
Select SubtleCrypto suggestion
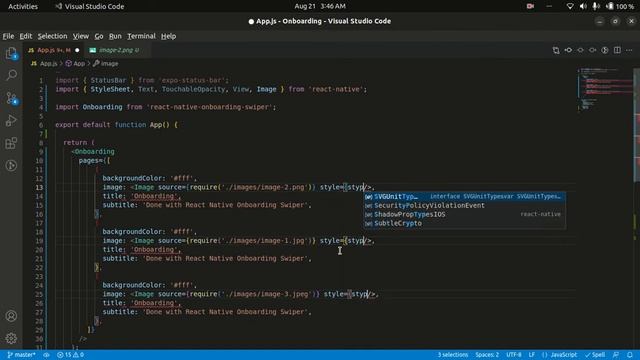464,224
